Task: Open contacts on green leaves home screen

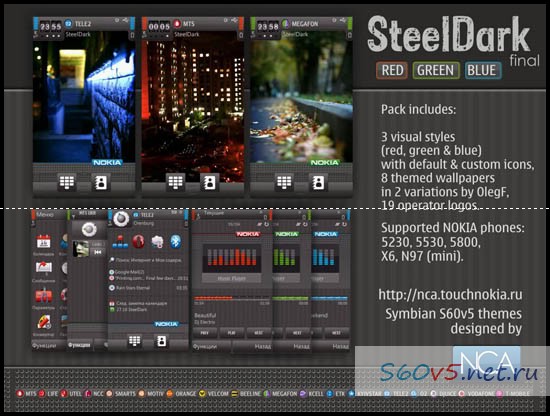Action: (x=318, y=182)
